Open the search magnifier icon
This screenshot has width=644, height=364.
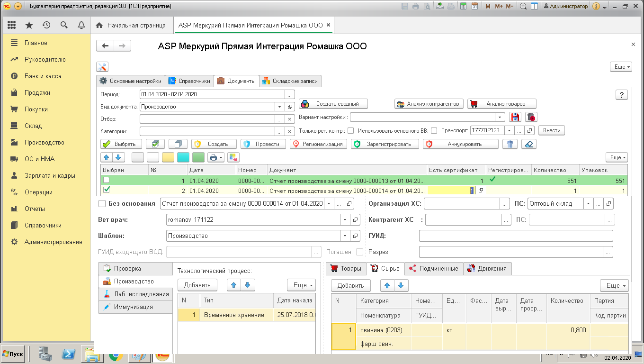(x=64, y=25)
